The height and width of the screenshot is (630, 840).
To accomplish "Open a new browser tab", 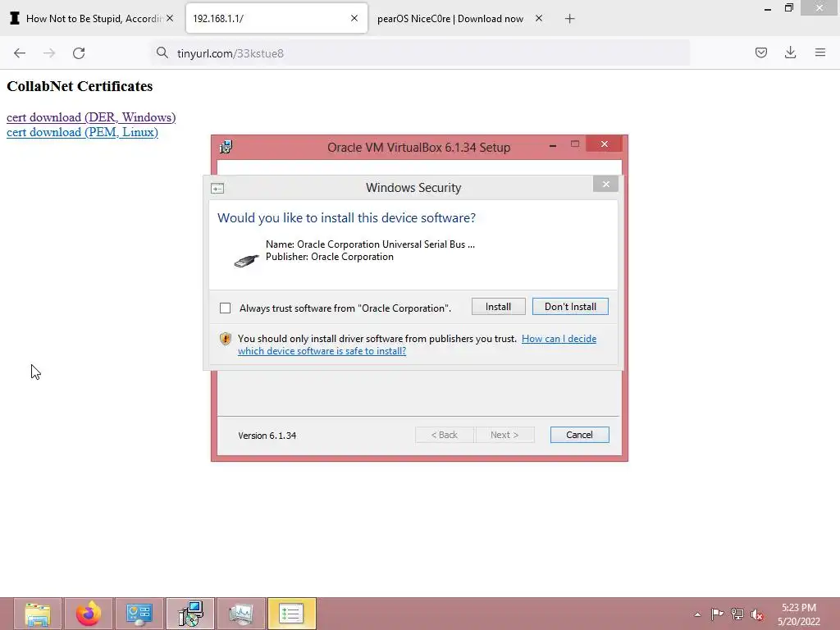I will 569,19.
